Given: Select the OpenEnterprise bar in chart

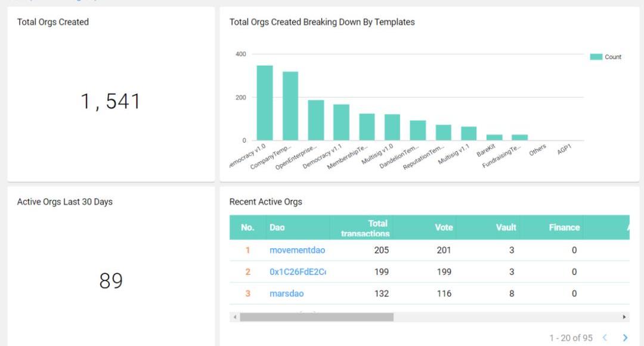Looking at the screenshot, I should point(316,121).
